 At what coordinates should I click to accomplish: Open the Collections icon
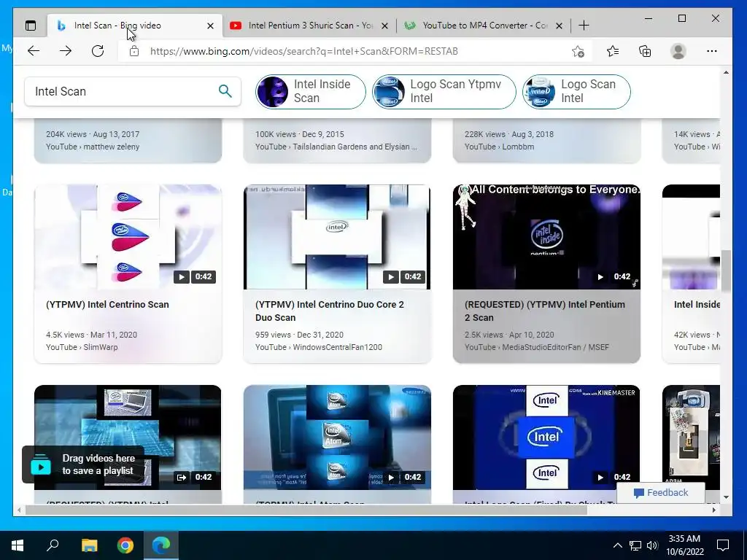pos(645,51)
